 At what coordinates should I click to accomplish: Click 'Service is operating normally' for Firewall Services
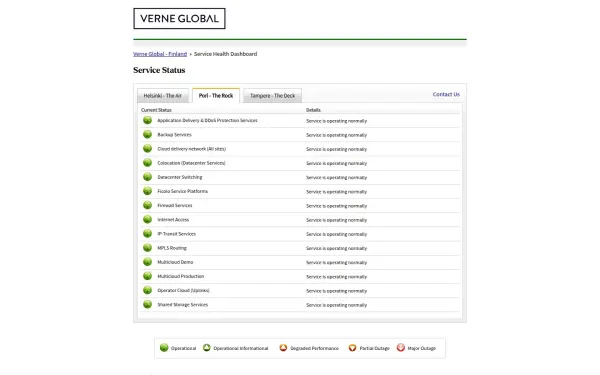coord(336,206)
